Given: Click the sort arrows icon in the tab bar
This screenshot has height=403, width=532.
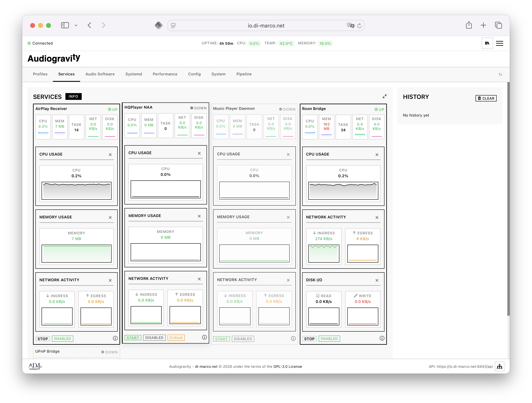Looking at the screenshot, I should 500,74.
